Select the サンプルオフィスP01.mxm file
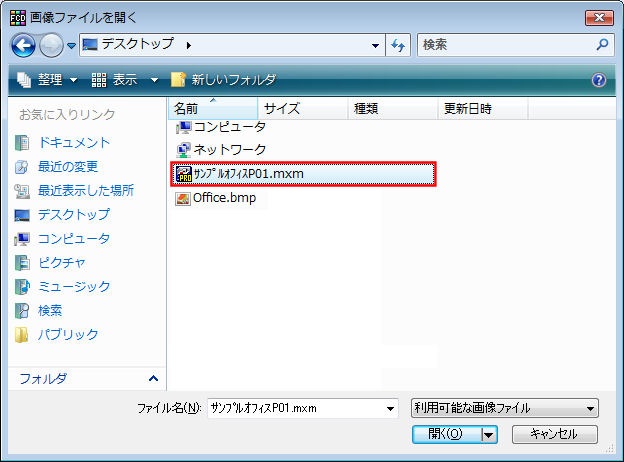This screenshot has width=624, height=462. click(x=248, y=174)
